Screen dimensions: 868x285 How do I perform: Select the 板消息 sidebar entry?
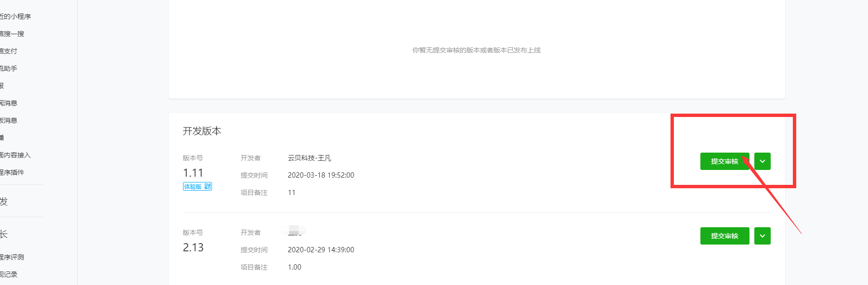coord(9,120)
